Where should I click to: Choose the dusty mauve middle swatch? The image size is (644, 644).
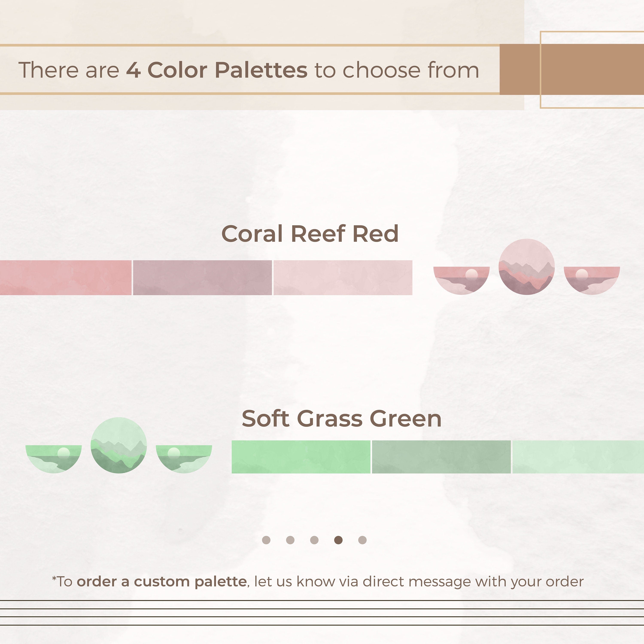coord(202,278)
